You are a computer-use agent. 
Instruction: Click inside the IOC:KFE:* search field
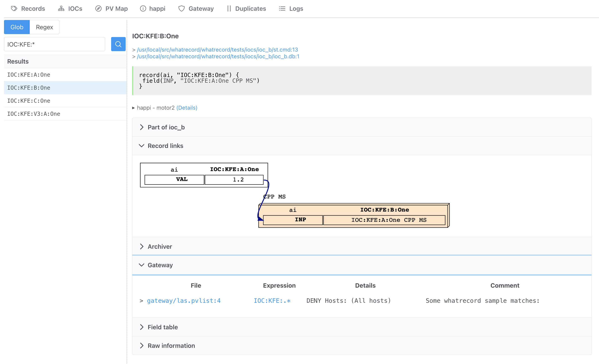coord(54,44)
